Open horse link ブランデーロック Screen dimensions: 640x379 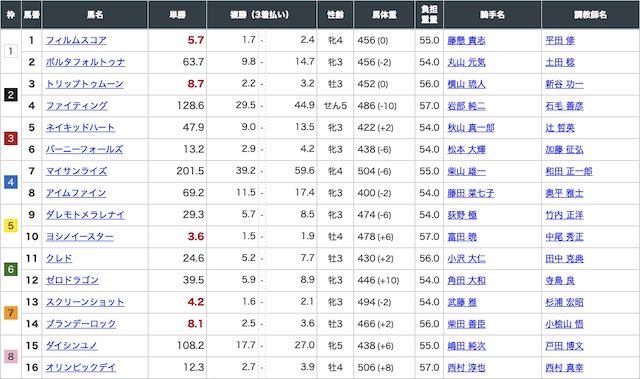[x=81, y=324]
